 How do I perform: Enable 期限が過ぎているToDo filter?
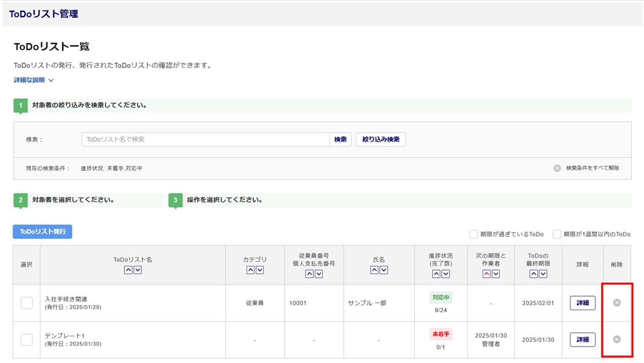[x=473, y=234]
